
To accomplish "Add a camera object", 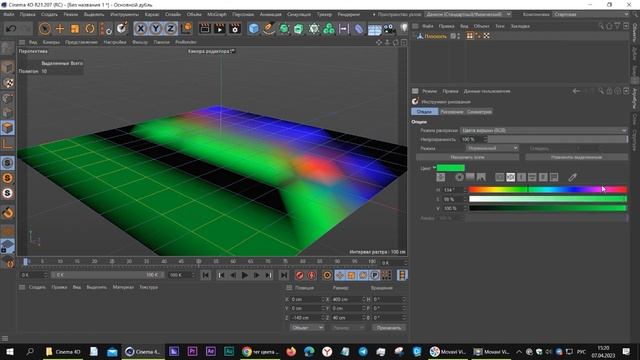I will coord(389,29).
